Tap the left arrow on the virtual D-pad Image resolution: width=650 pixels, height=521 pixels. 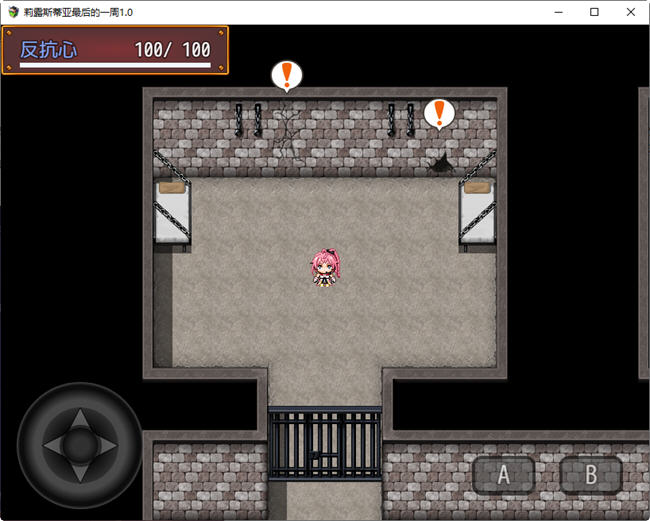48,445
